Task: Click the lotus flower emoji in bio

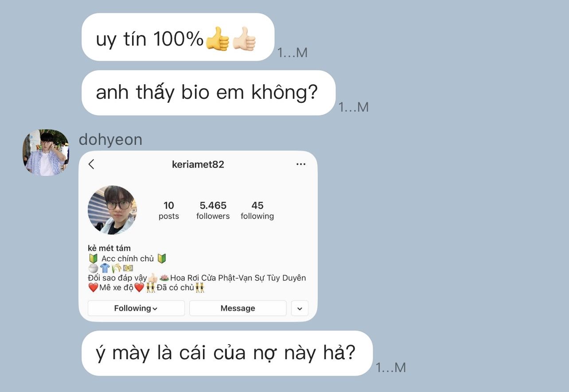Action: click(164, 278)
